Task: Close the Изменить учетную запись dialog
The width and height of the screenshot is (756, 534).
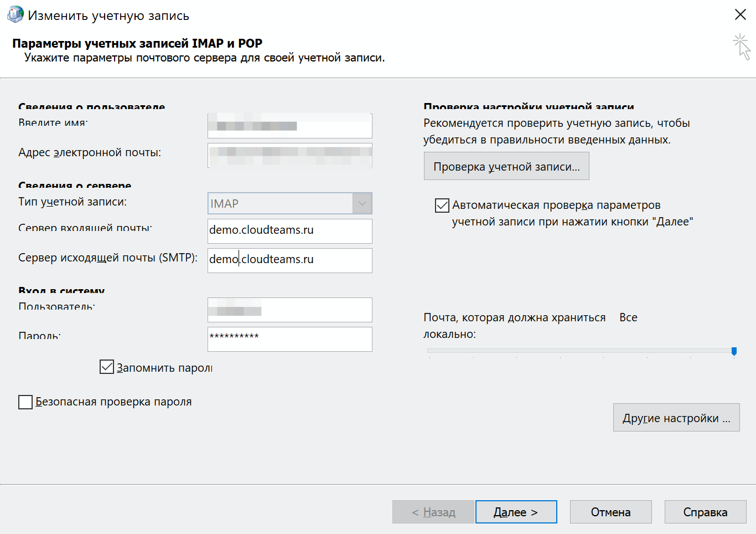Action: tap(740, 15)
